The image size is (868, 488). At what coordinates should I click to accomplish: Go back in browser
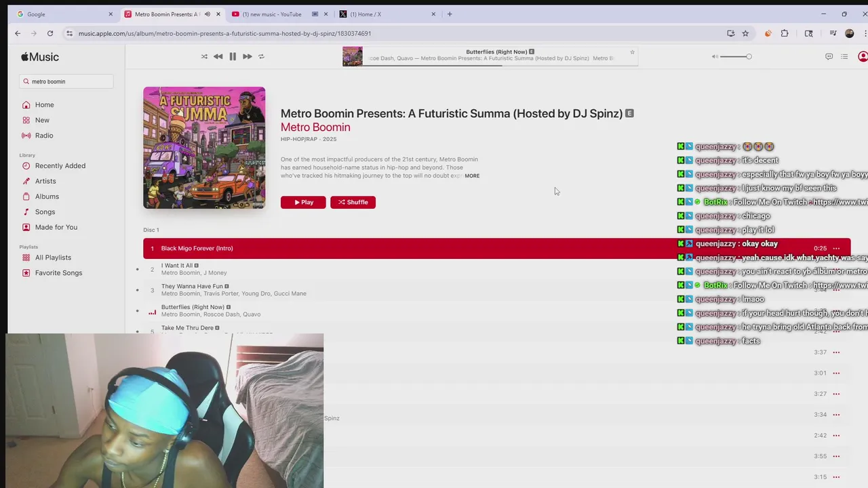18,33
